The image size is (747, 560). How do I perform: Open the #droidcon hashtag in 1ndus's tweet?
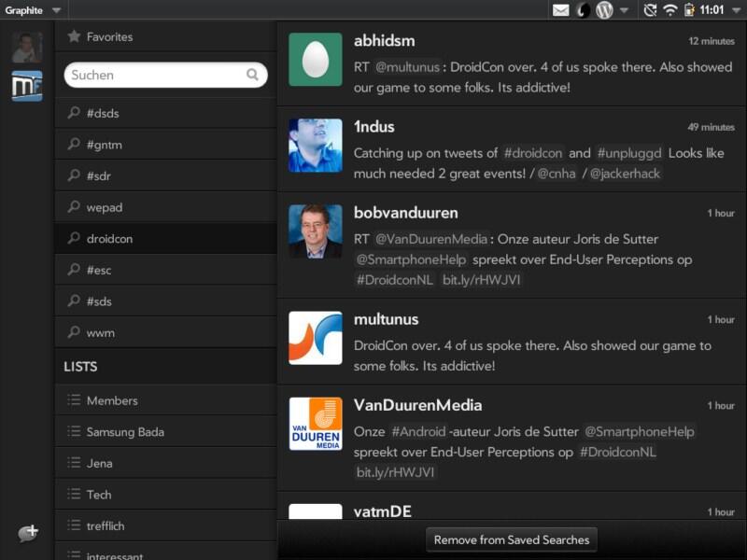tap(533, 153)
